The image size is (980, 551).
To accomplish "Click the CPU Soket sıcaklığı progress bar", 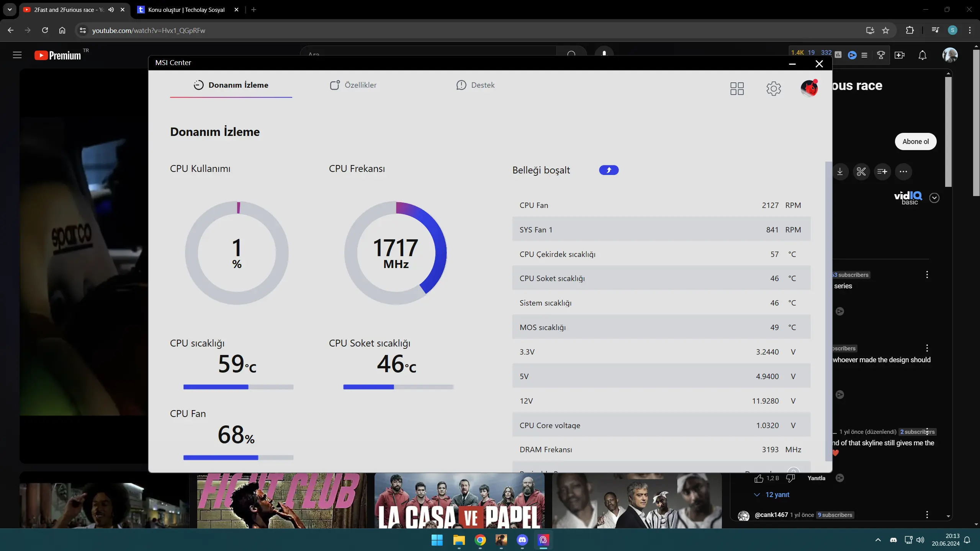I will click(x=398, y=387).
